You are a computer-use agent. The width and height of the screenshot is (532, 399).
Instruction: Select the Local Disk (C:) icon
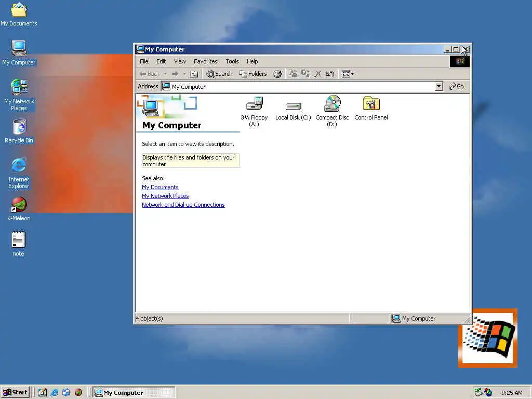(x=293, y=107)
